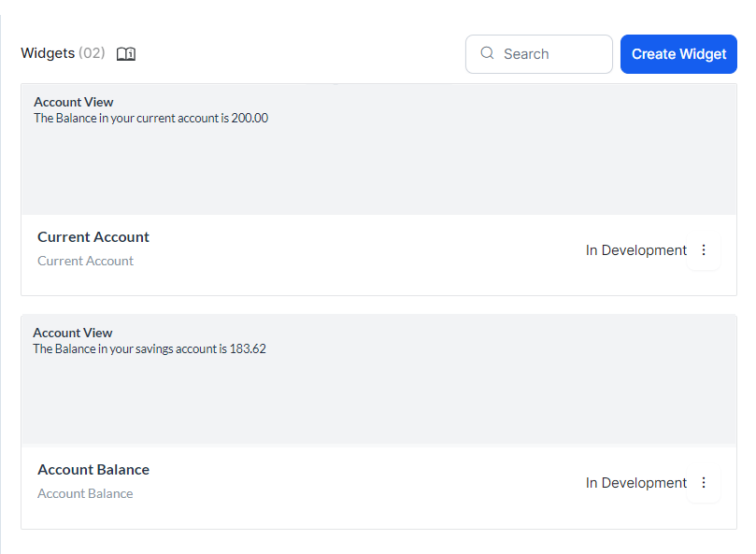Click the Create Widget button
The width and height of the screenshot is (756, 554).
[x=678, y=54]
